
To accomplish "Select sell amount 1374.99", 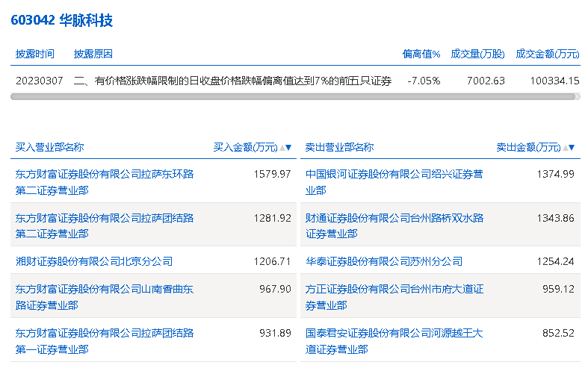I will 555,174.
